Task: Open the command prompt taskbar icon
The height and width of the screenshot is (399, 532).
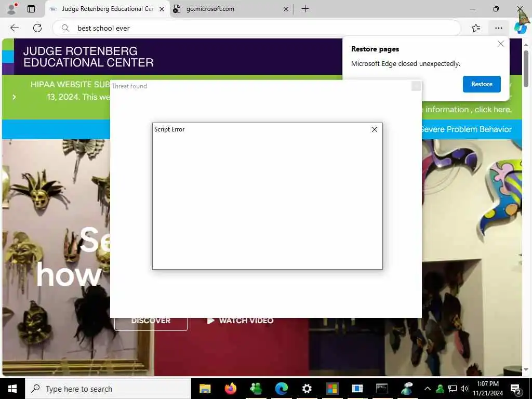Action: point(382,389)
